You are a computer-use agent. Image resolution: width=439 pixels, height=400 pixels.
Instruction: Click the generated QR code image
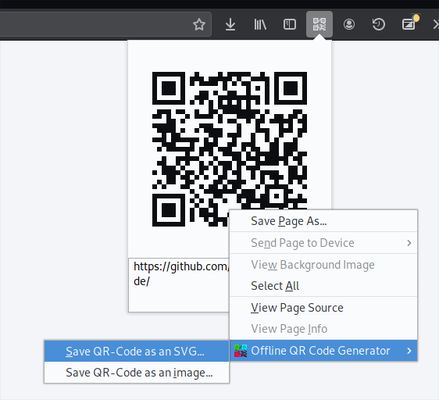coord(229,149)
